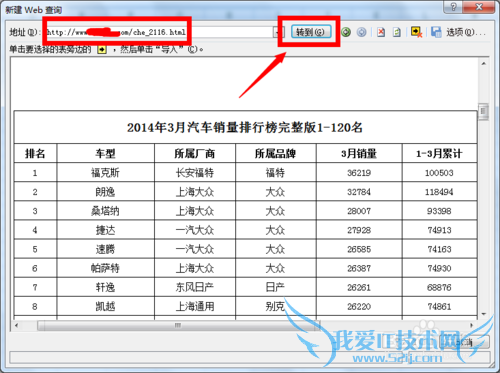
Task: Click the 福特 brand cell
Action: pyautogui.click(x=275, y=173)
